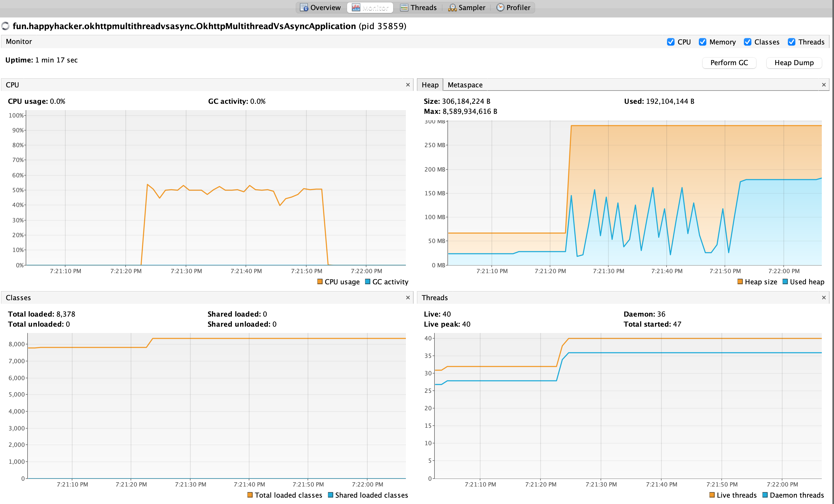Screen dimensions: 834x504
Task: Click the Daemon threads legend swatch
Action: pyautogui.click(x=765, y=495)
